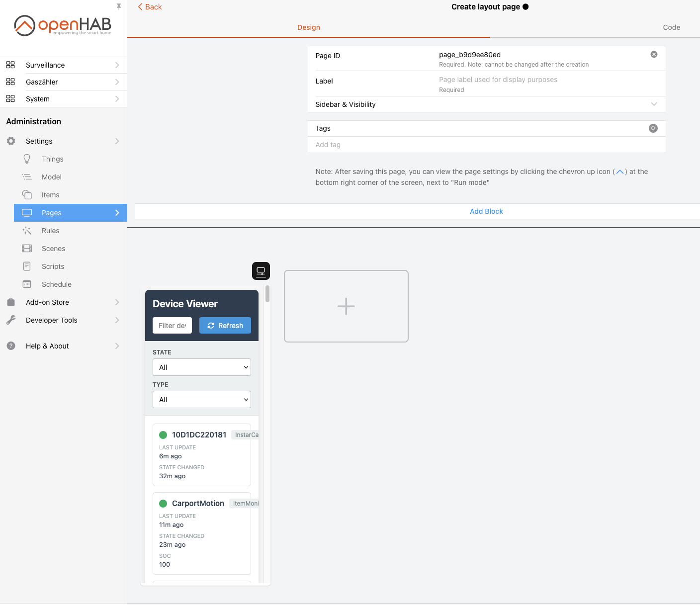This screenshot has height=605, width=700.
Task: Switch to the Code tab
Action: [671, 27]
